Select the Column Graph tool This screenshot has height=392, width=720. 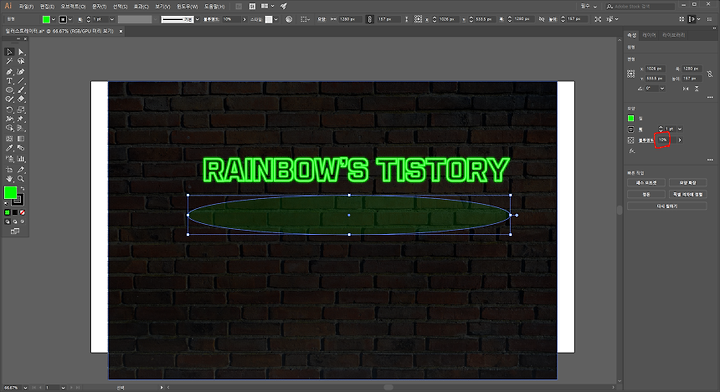[x=21, y=159]
